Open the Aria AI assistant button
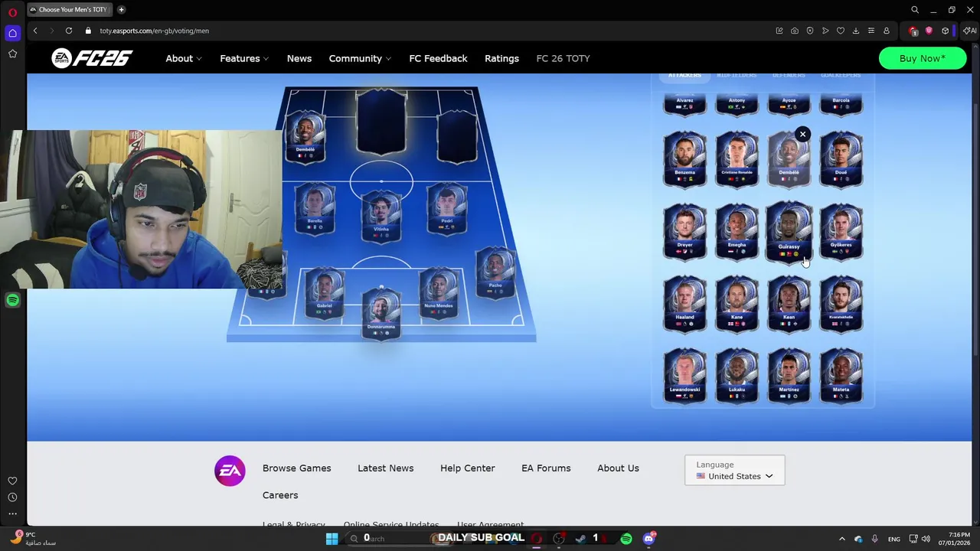The image size is (980, 551). click(972, 31)
